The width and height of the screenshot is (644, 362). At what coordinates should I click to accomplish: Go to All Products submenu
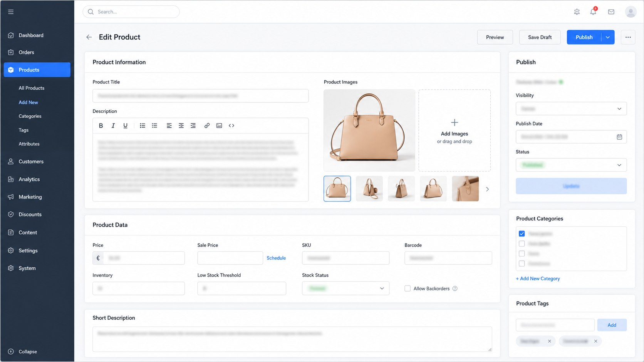pyautogui.click(x=32, y=88)
